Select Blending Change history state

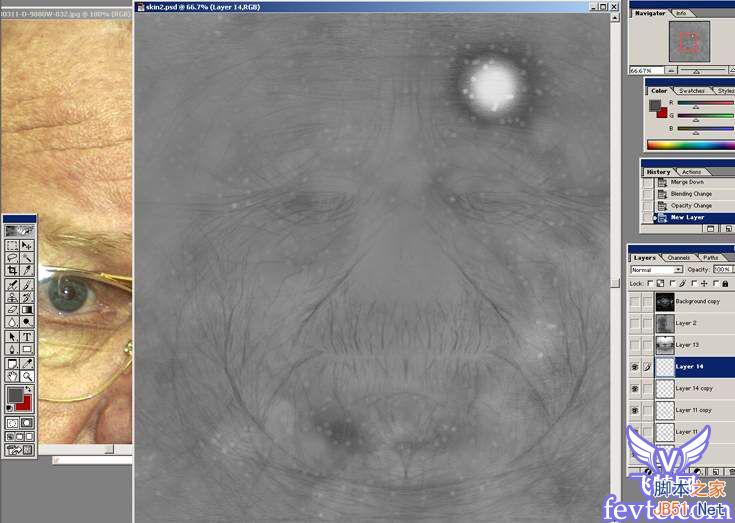click(x=694, y=194)
